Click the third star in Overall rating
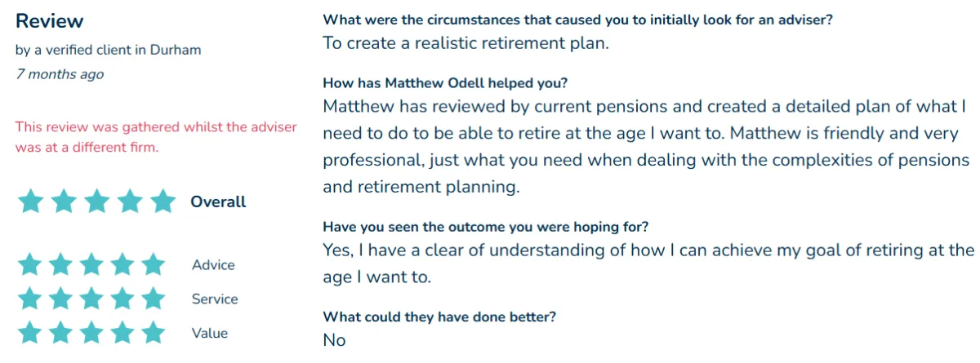 point(97,201)
